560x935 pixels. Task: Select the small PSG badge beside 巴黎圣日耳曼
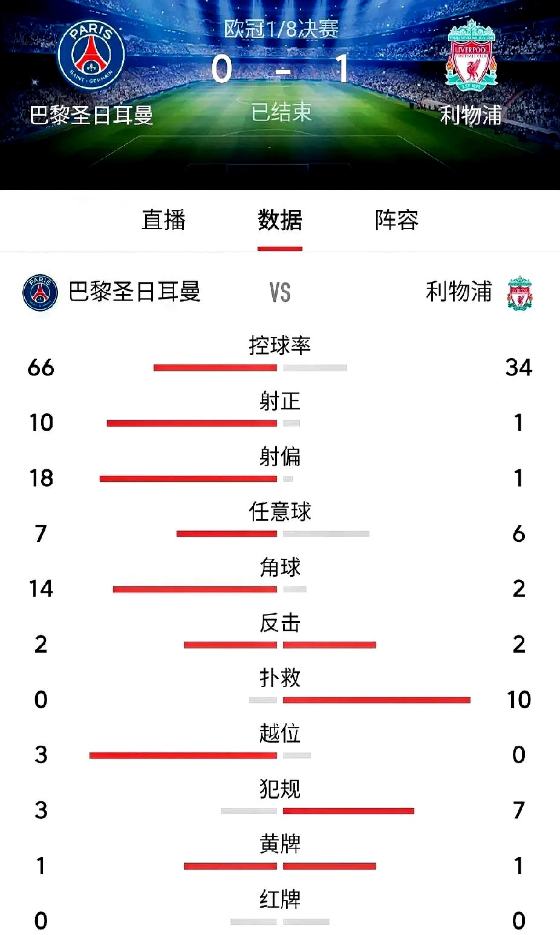click(39, 292)
